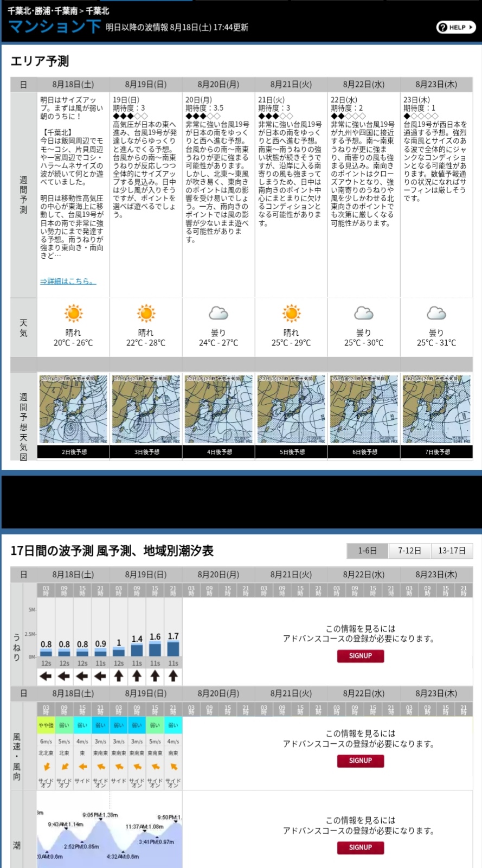Switch to the 13-17日 tab
Viewport: 482px width, 868px height.
tap(452, 550)
